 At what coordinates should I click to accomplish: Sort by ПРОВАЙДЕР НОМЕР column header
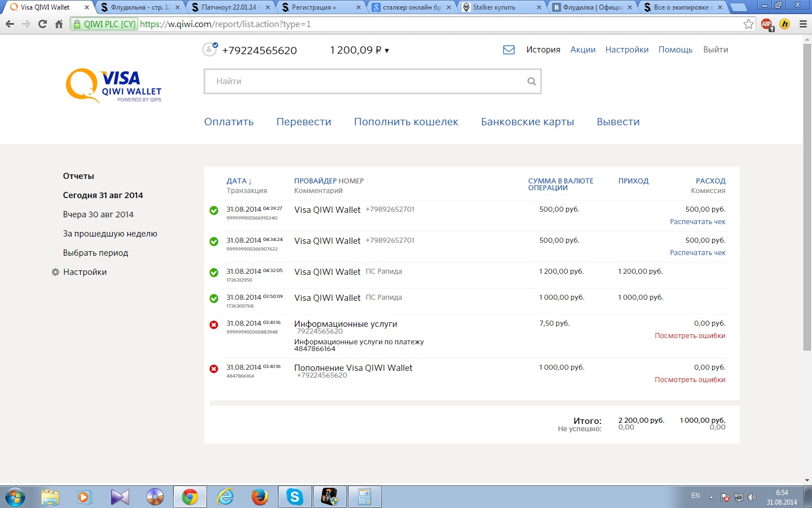point(329,181)
